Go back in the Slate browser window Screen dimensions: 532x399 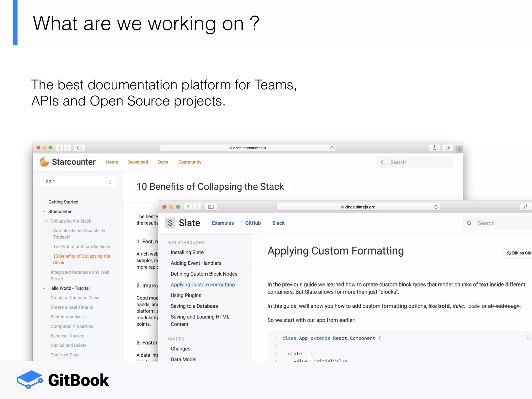coord(189,207)
